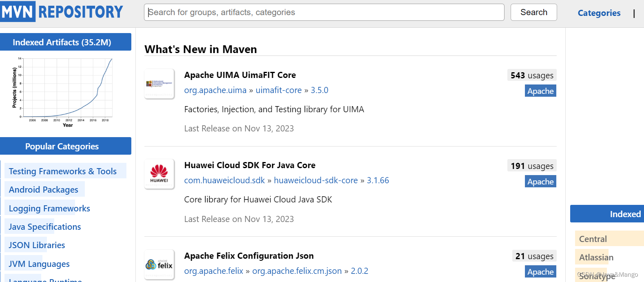This screenshot has width=644, height=282.
Task: Open com.huaweicloud.sdk group link
Action: [x=224, y=180]
